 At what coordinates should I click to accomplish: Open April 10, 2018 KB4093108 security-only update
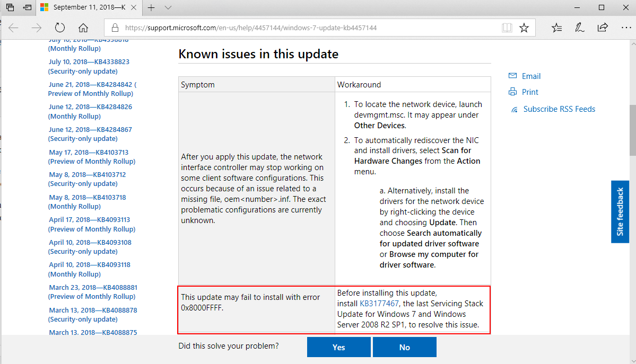90,246
